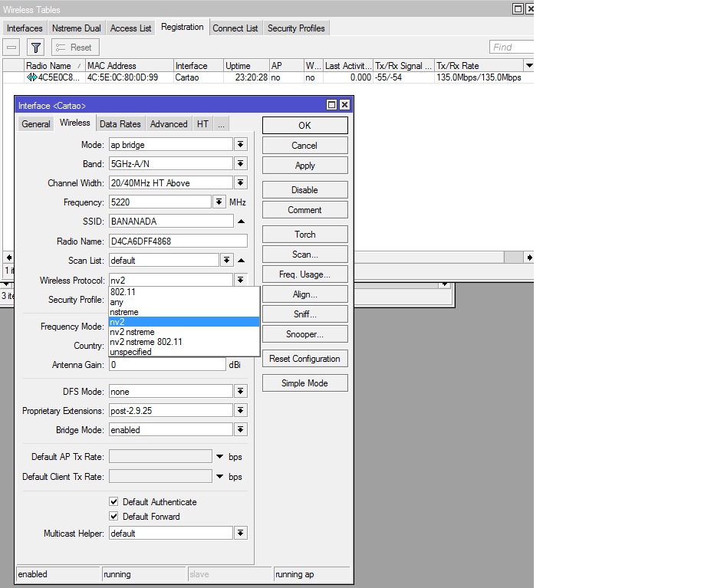The image size is (711, 588).
Task: Choose 'any' from the protocol list
Action: 184,302
